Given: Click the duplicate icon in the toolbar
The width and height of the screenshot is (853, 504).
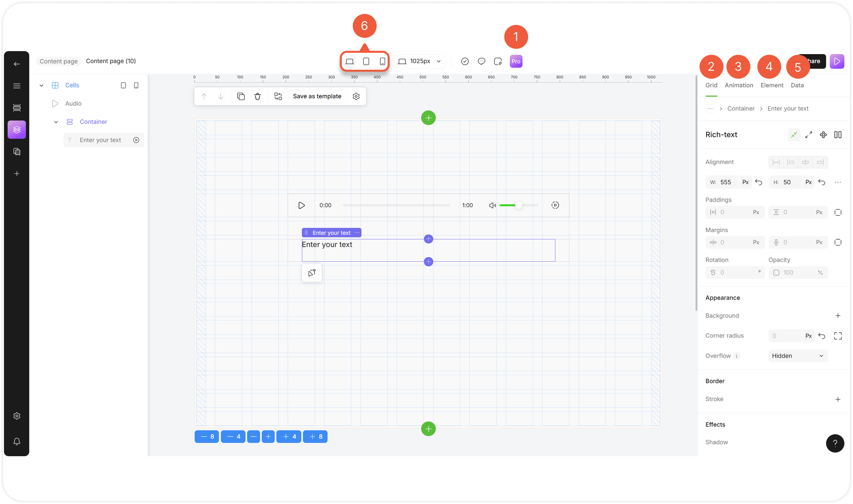Looking at the screenshot, I should click(x=241, y=97).
